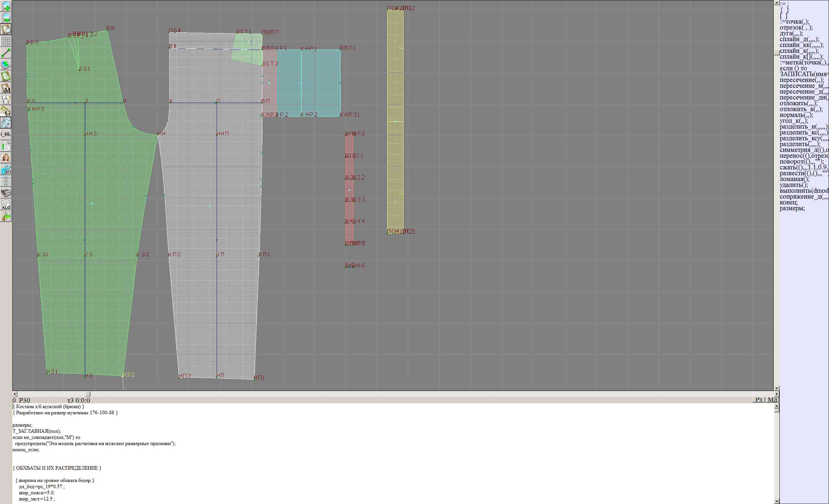This screenshot has height=504, width=829.
Task: Click the down arrow of code editor scrollbar
Action: point(777,501)
